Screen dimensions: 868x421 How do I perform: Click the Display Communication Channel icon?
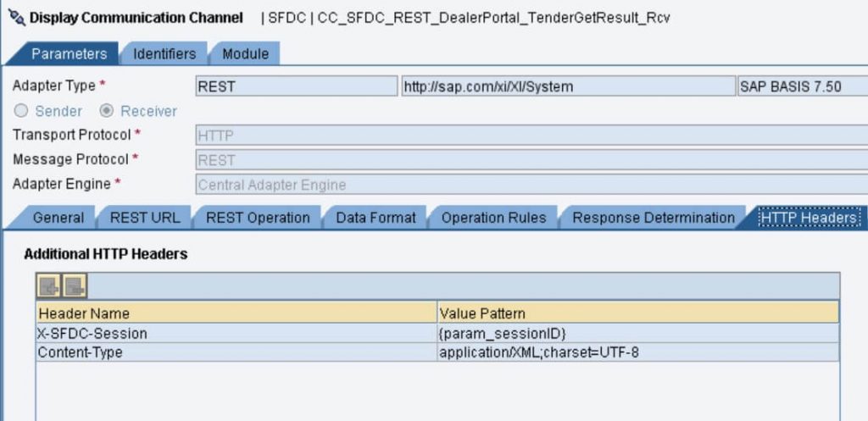point(17,18)
